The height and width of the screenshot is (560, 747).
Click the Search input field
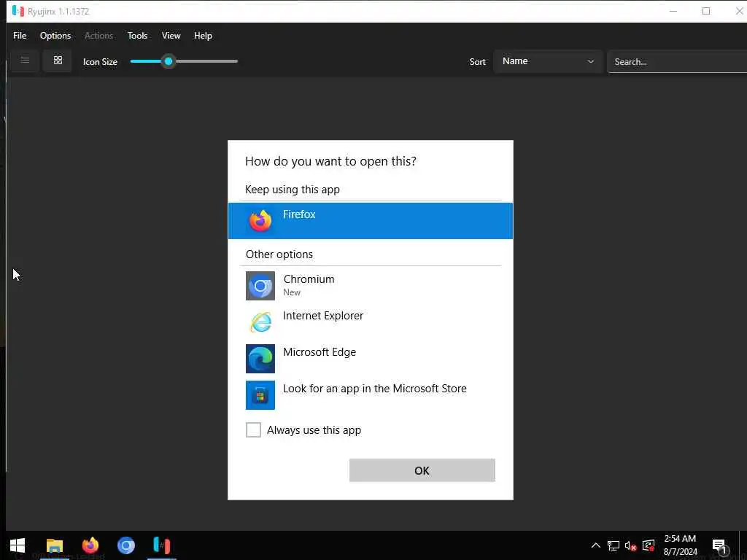click(677, 62)
